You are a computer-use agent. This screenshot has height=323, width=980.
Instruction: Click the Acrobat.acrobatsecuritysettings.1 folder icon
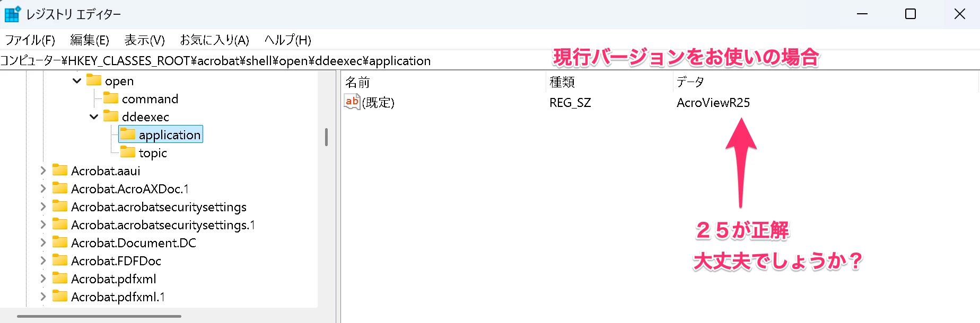[x=60, y=224]
